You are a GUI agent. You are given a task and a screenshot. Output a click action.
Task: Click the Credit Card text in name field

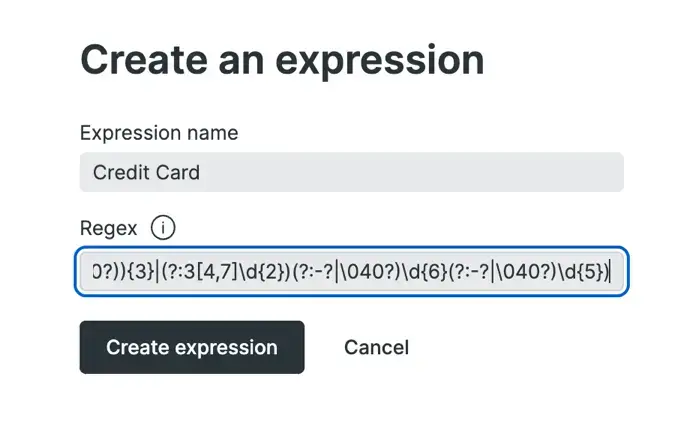pyautogui.click(x=146, y=172)
